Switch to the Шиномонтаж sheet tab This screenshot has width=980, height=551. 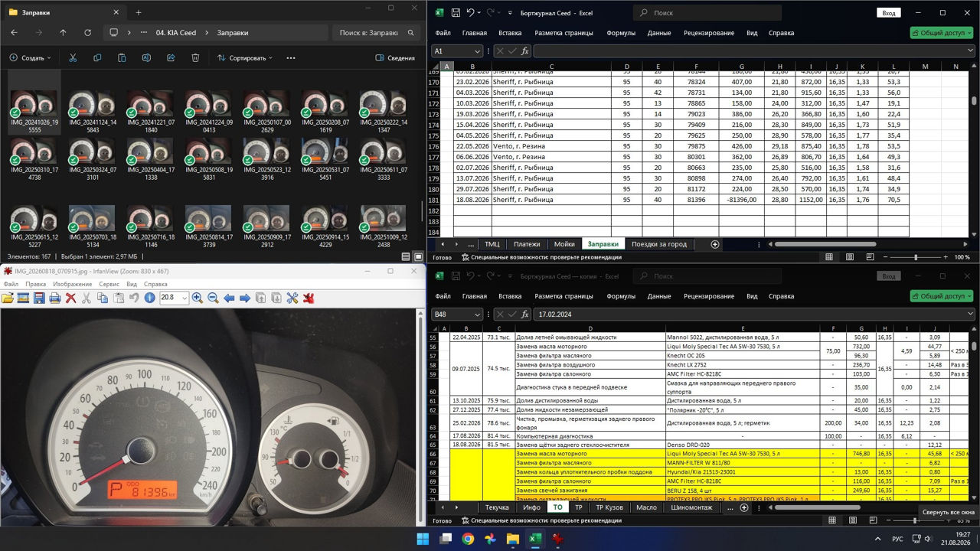click(691, 507)
